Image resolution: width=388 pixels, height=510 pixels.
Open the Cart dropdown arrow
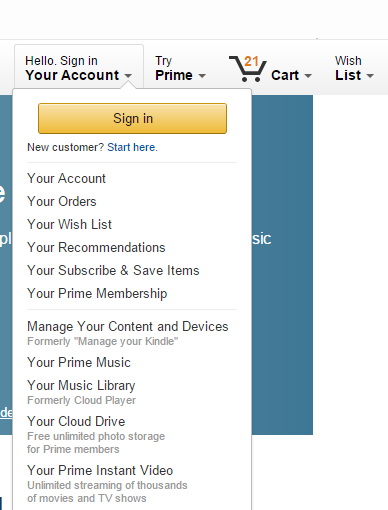308,76
